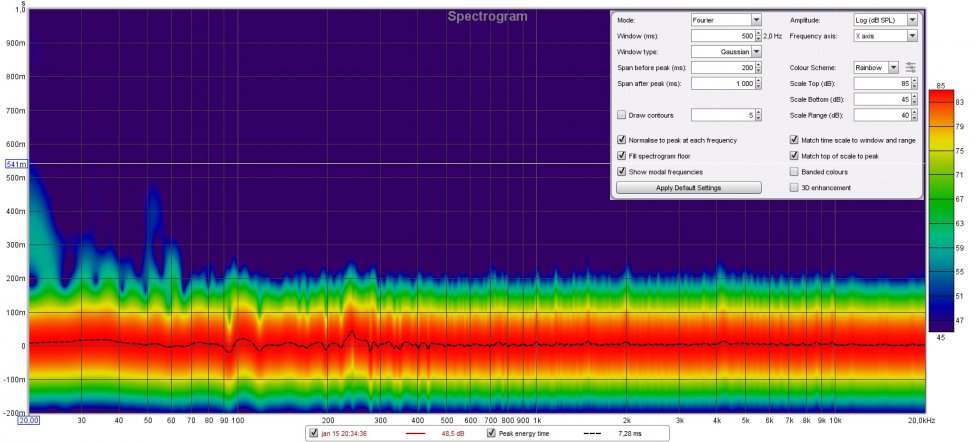Open the Amplitude dropdown showing Log (dB SPL)

pos(885,20)
